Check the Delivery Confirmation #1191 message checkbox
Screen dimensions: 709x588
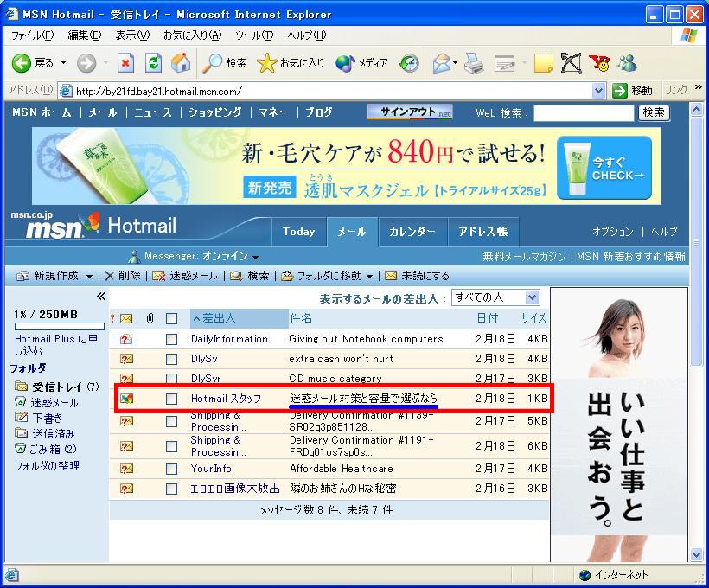(171, 446)
